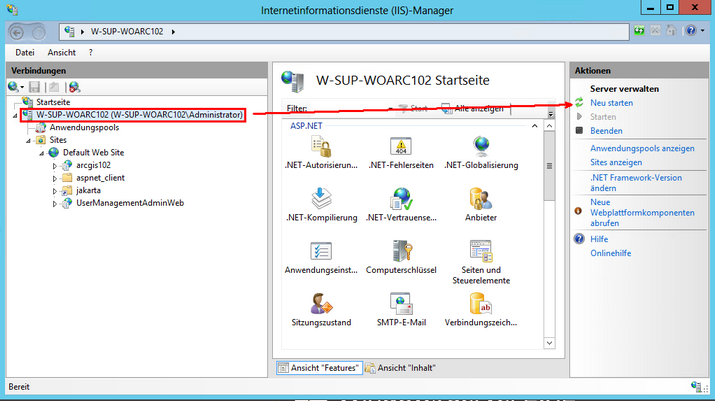Expand the UserManagementAdminWeb tree node
Image resolution: width=715 pixels, height=401 pixels.
click(x=55, y=204)
